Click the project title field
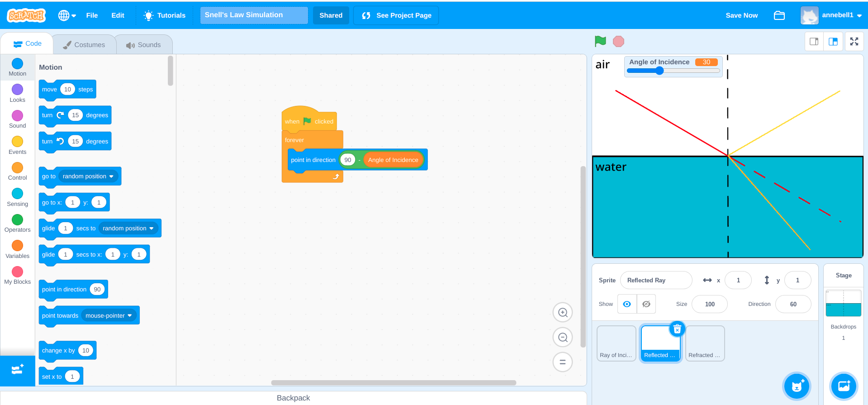Screen dimensions: 868x405 pos(254,15)
